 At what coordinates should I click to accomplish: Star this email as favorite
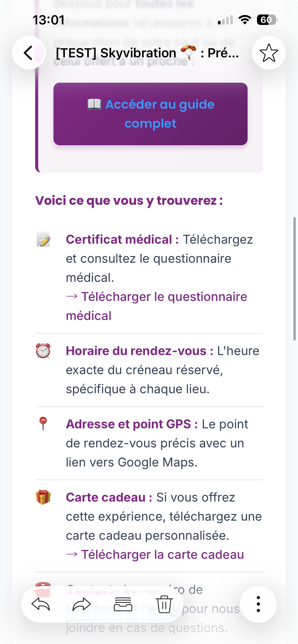(x=269, y=53)
